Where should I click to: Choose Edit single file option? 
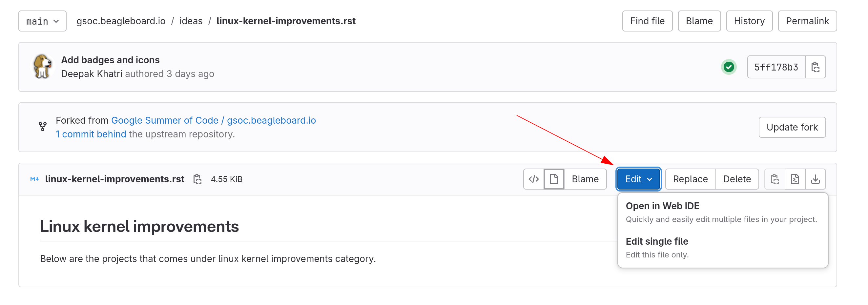coord(722,248)
